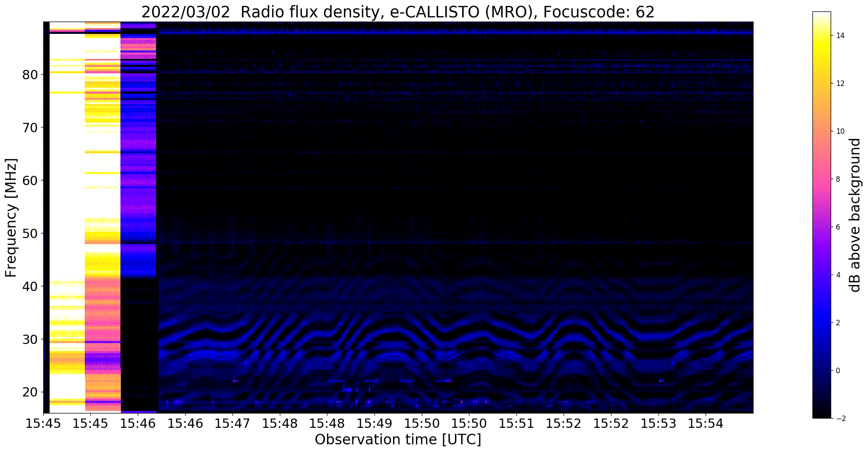The height and width of the screenshot is (452, 868).
Task: Pick the colorbar tick value 14
Action: (x=840, y=36)
